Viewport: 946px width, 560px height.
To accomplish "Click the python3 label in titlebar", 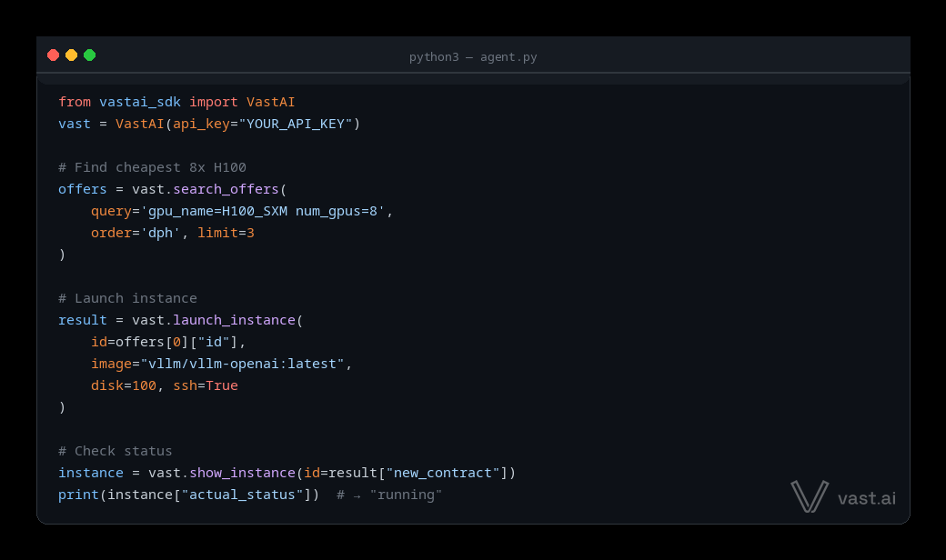I will pyautogui.click(x=434, y=56).
